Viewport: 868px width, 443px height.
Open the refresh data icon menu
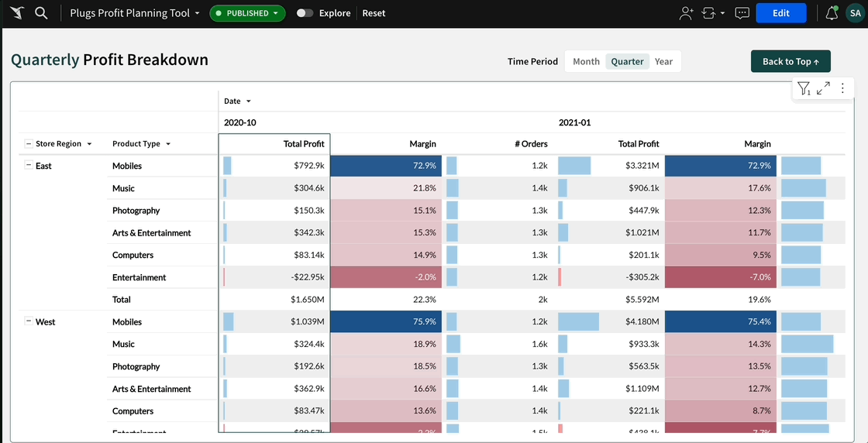712,13
